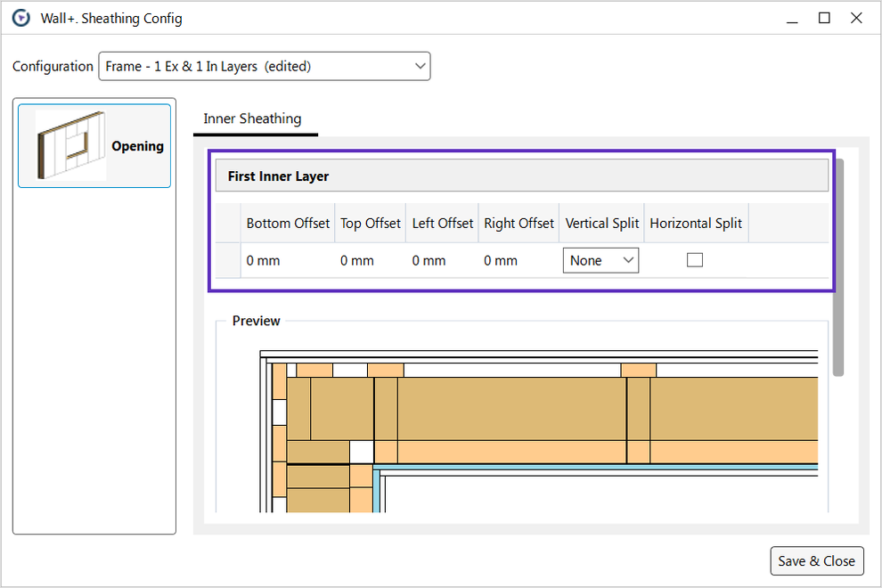Click the Right Offset column header
Screen dimensions: 882x588
pos(519,224)
